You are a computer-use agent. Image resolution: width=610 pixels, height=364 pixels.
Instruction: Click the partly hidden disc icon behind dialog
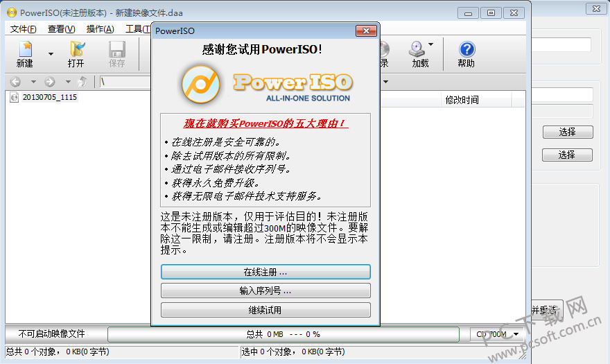pyautogui.click(x=384, y=49)
